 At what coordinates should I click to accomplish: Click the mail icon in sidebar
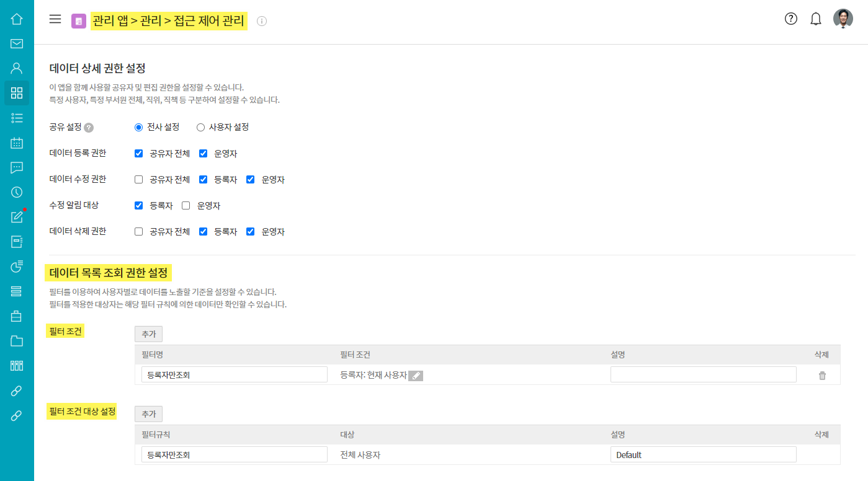click(17, 43)
